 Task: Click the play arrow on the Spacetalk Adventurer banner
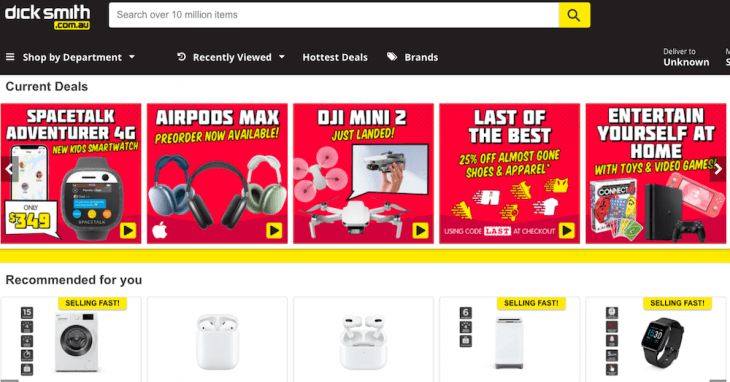(128, 230)
